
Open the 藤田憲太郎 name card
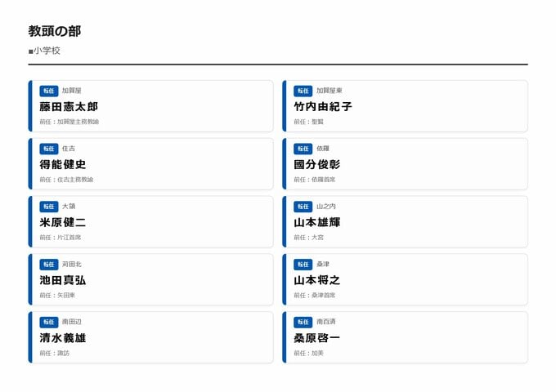coord(69,106)
